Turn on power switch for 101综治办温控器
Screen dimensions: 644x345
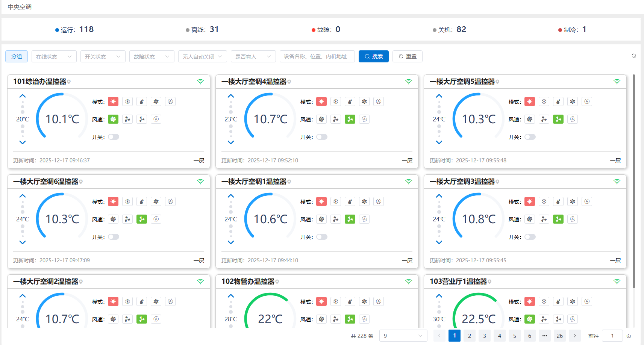[114, 137]
